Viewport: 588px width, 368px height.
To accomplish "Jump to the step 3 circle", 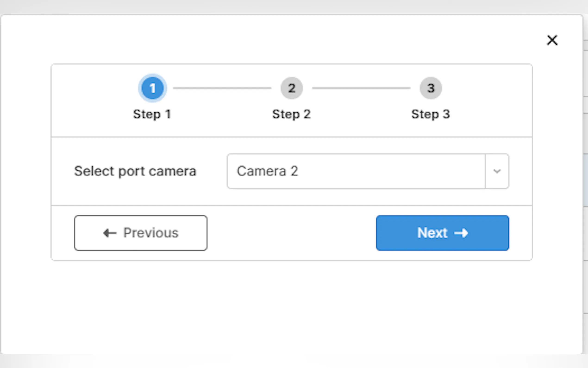I will click(x=431, y=88).
